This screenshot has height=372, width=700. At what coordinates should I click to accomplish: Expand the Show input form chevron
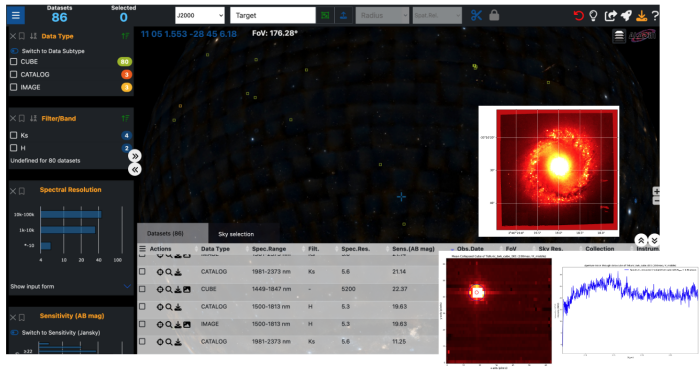(127, 286)
